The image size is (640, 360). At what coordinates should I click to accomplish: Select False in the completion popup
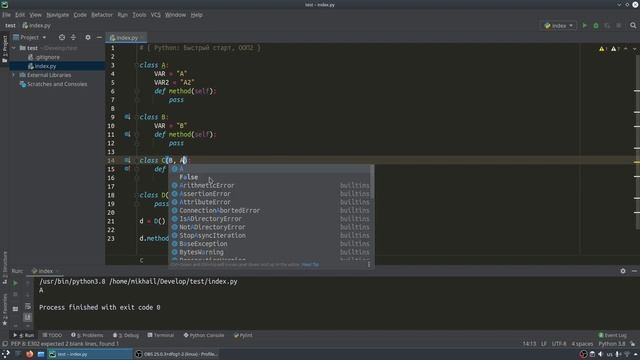pyautogui.click(x=271, y=177)
